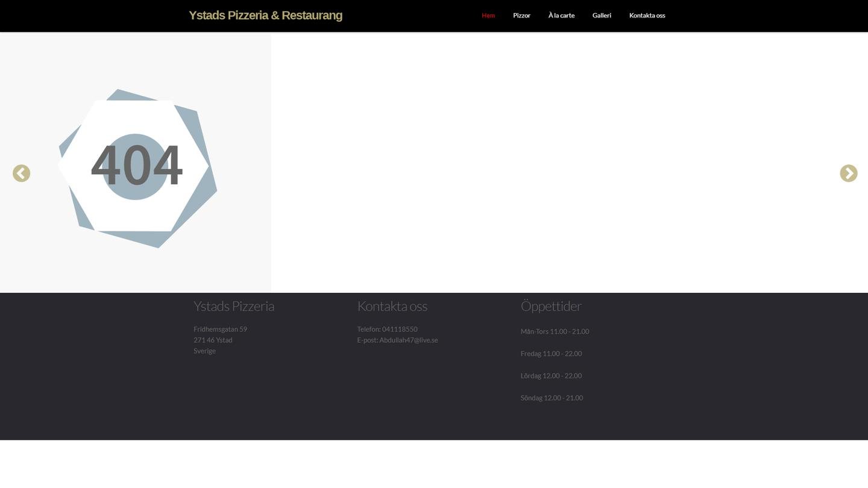The width and height of the screenshot is (868, 488).
Task: Click the Fridhemsgatan 59 address line
Action: 220,330
